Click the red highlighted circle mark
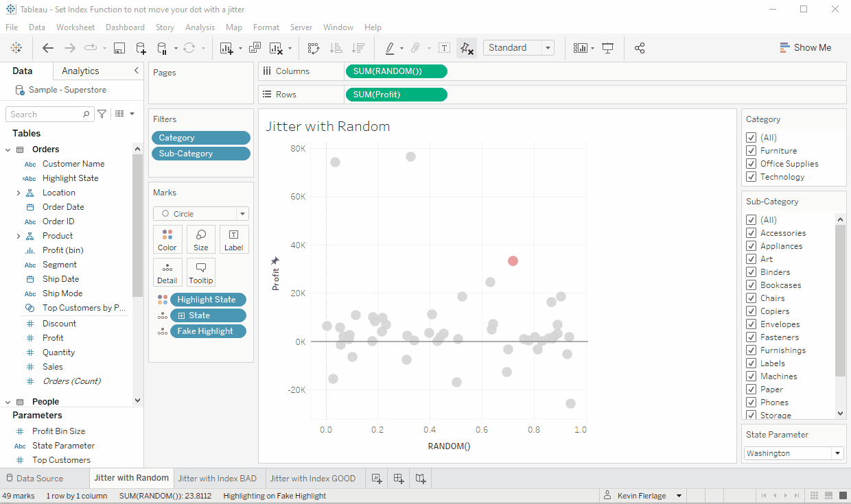Image resolution: width=851 pixels, height=504 pixels. pos(513,261)
